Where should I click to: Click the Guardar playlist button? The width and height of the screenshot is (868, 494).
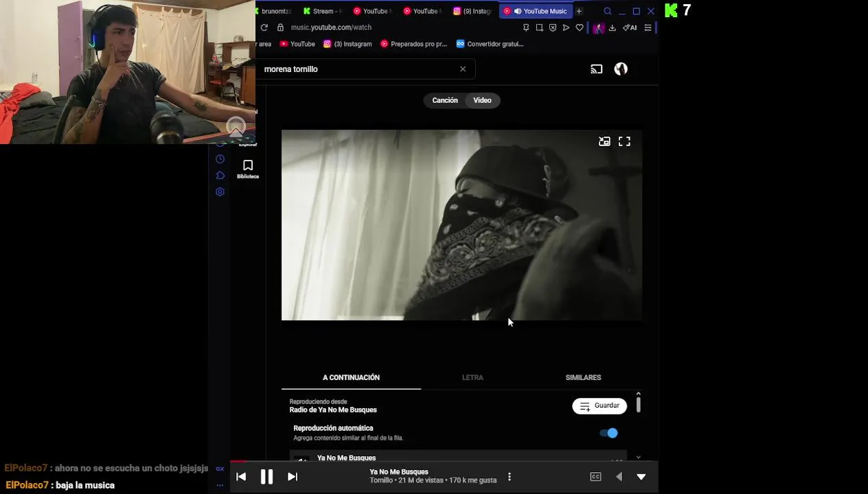click(599, 405)
